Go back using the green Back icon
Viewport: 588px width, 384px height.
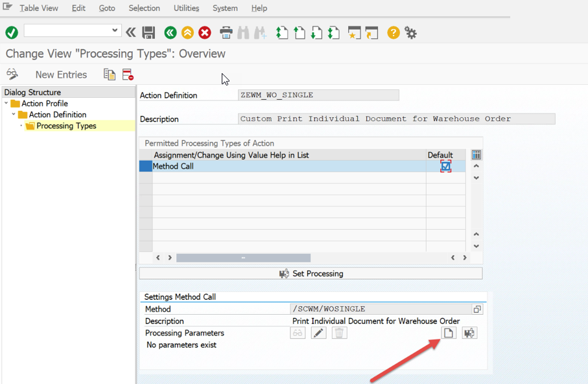171,32
